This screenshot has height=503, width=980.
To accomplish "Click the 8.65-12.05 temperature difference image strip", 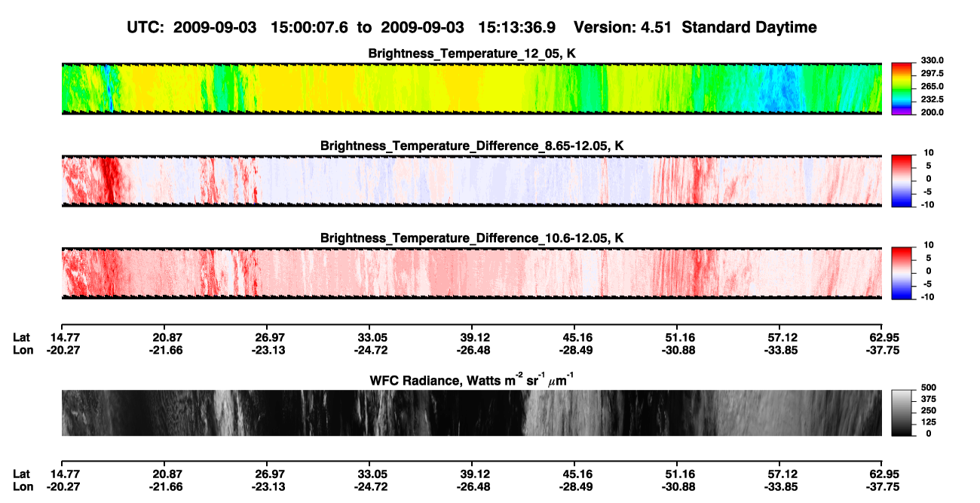I will pyautogui.click(x=471, y=180).
